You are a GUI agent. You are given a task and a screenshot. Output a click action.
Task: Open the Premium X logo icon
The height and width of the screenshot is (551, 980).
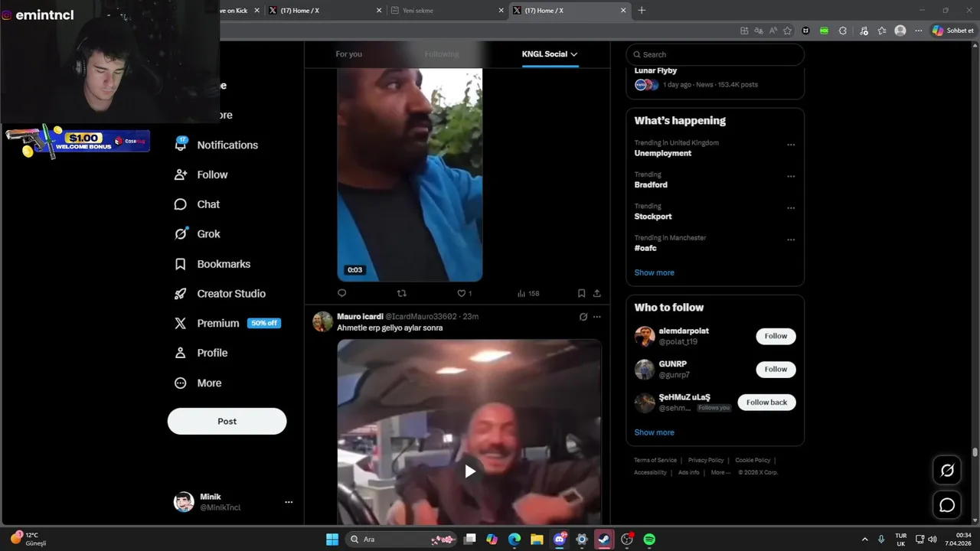(181, 323)
